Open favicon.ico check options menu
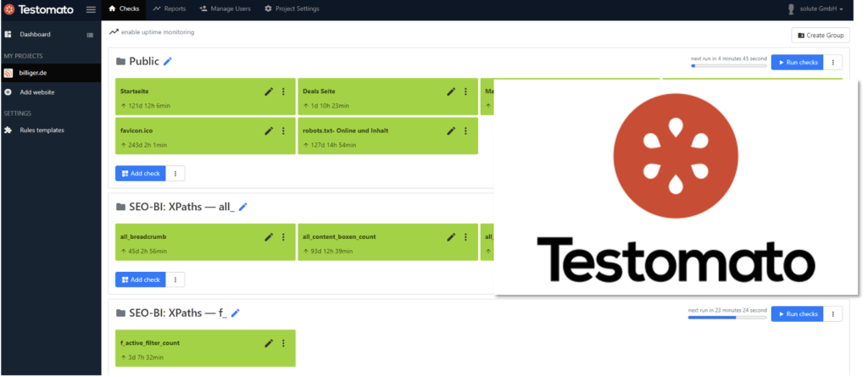Image resolution: width=868 pixels, height=377 pixels. click(283, 130)
